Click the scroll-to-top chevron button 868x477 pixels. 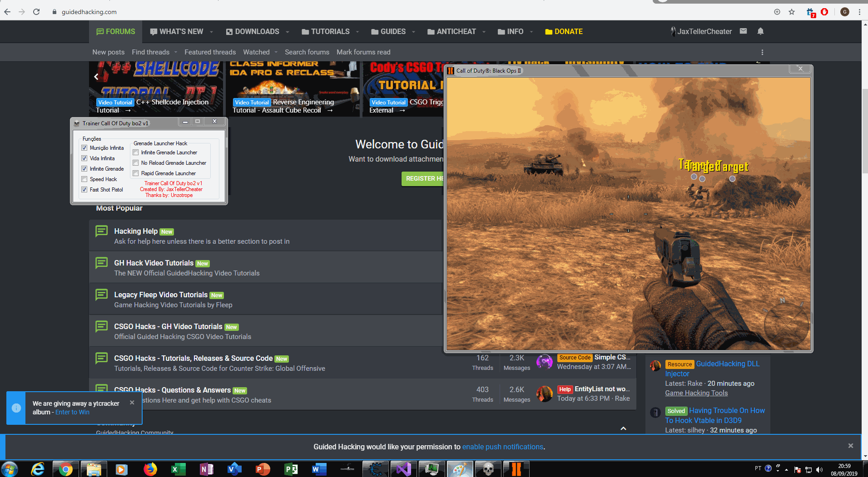point(624,428)
